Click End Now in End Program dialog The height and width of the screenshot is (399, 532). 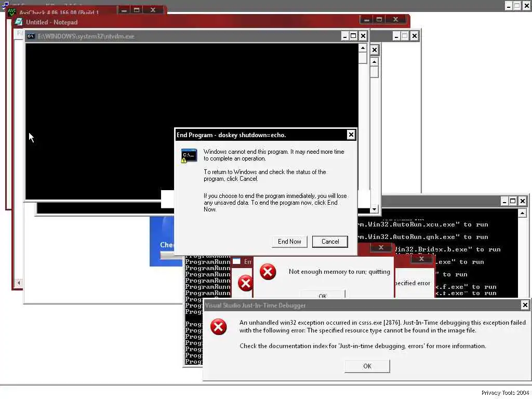click(289, 242)
